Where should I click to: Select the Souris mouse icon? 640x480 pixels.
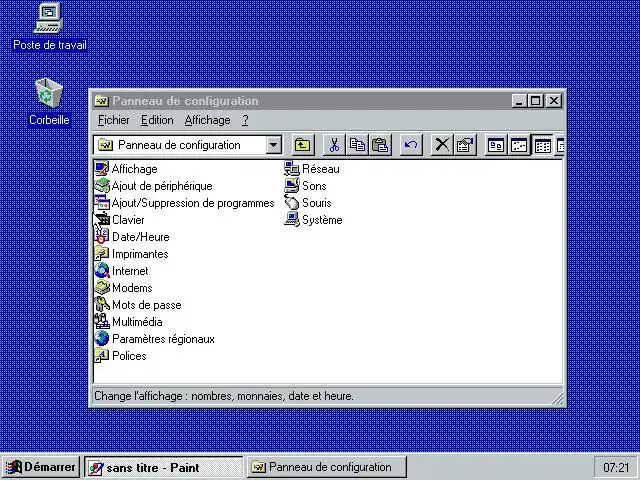[292, 203]
